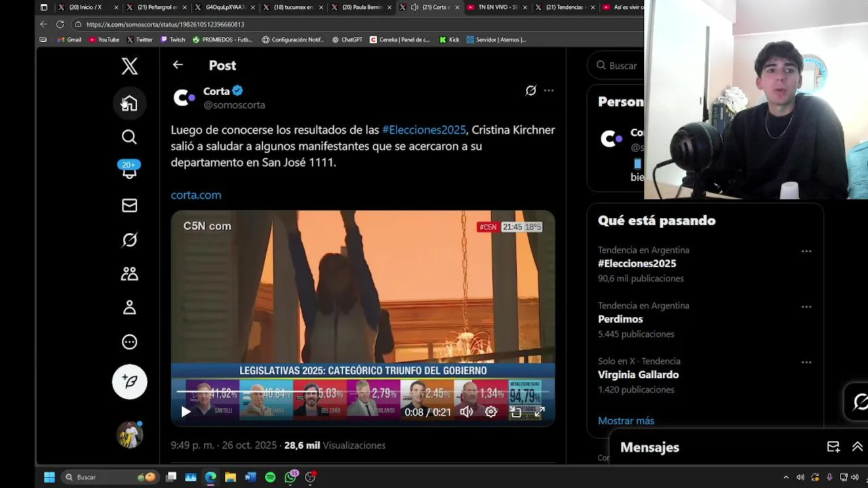
Task: Open Profile person icon in sidebar
Action: click(130, 308)
